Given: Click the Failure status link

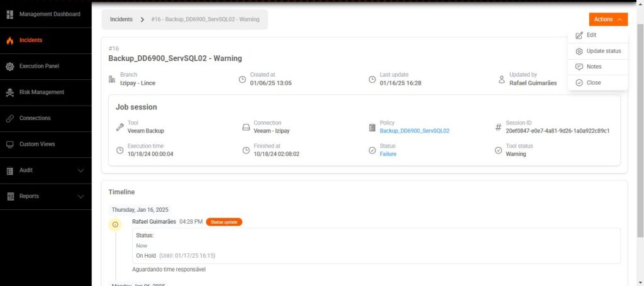Looking at the screenshot, I should (x=388, y=154).
